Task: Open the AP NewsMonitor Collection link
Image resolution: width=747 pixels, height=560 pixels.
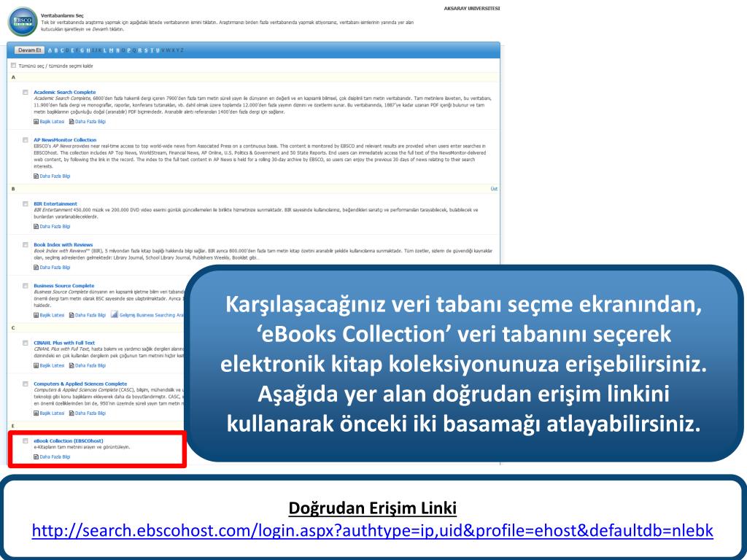Action: click(65, 140)
